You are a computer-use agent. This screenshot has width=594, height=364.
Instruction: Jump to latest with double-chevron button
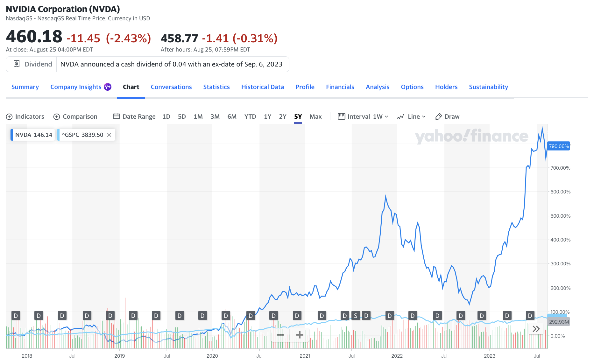pyautogui.click(x=536, y=329)
